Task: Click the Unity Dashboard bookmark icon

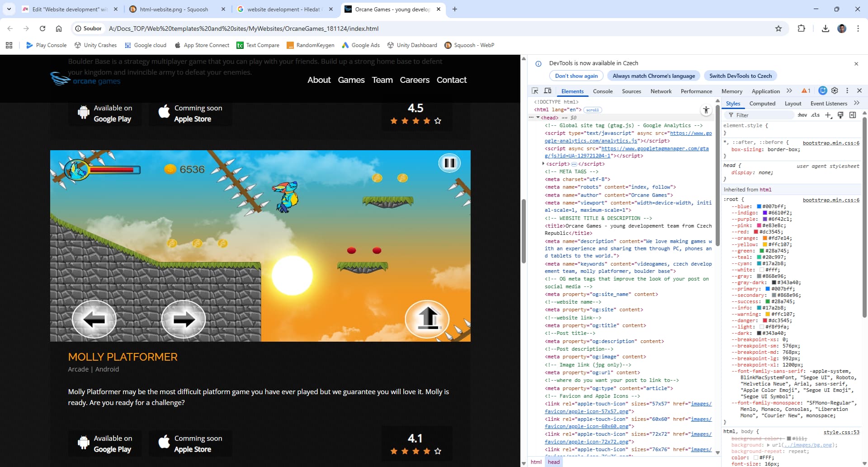Action: (390, 45)
